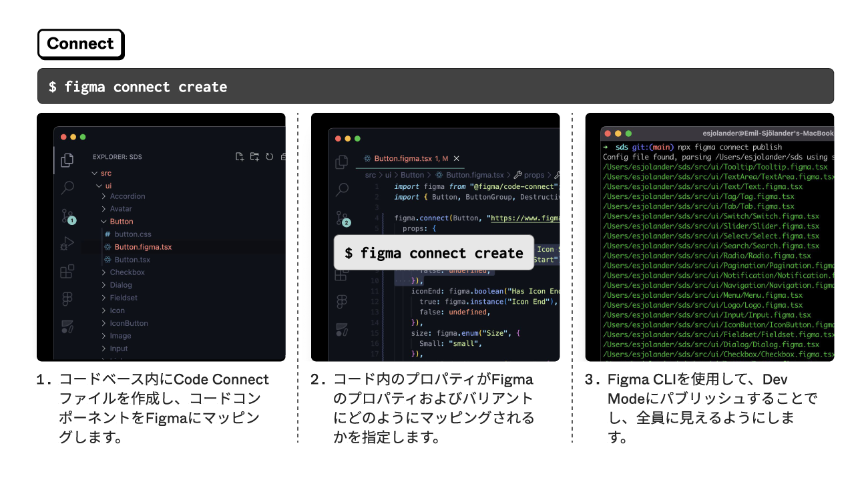Click Search icon in middle editor window
The width and height of the screenshot is (868, 488).
pos(342,190)
